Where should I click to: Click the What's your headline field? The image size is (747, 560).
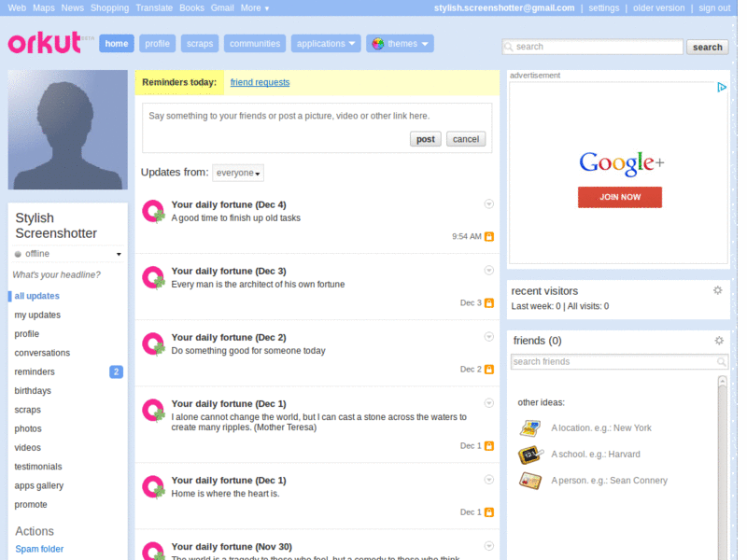pos(56,274)
